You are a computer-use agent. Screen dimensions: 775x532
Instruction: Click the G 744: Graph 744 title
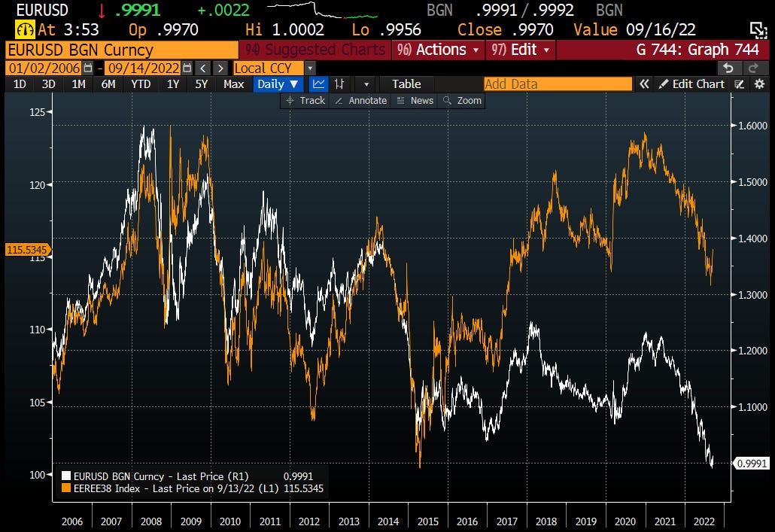697,50
